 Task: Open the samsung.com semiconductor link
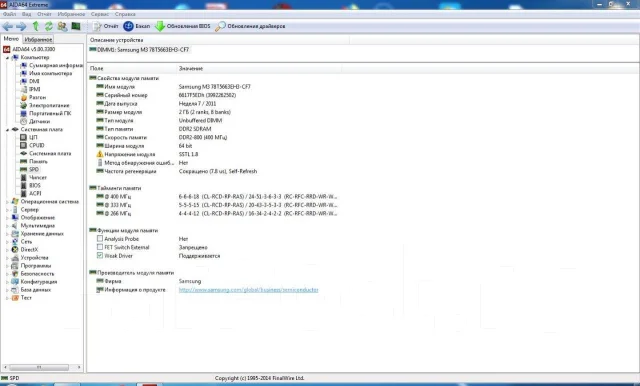coord(249,290)
